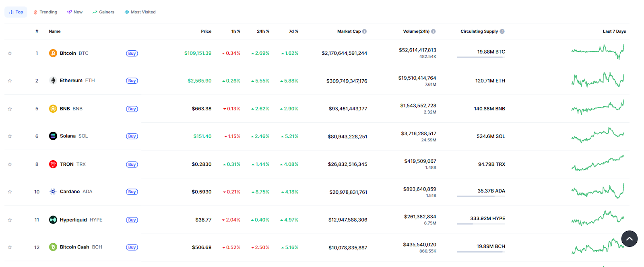The width and height of the screenshot is (644, 267).
Task: Click Buy next to TRON
Action: click(132, 165)
